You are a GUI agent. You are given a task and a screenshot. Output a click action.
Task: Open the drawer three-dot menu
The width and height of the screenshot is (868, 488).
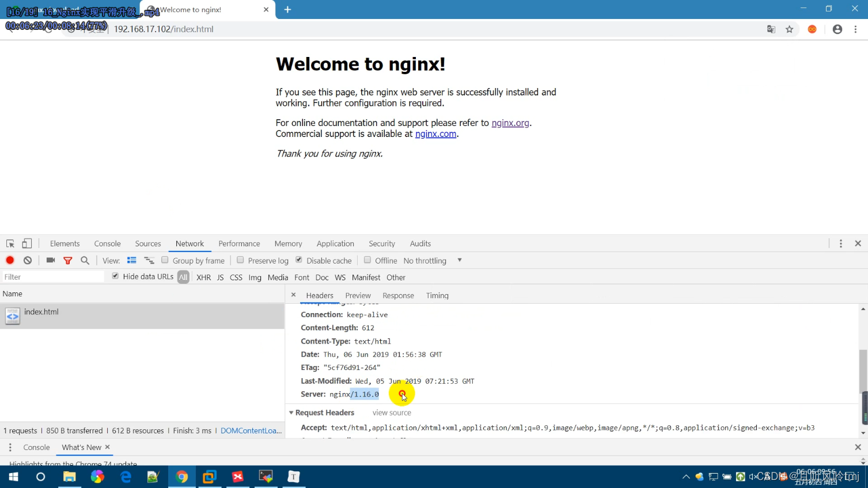pos(10,447)
